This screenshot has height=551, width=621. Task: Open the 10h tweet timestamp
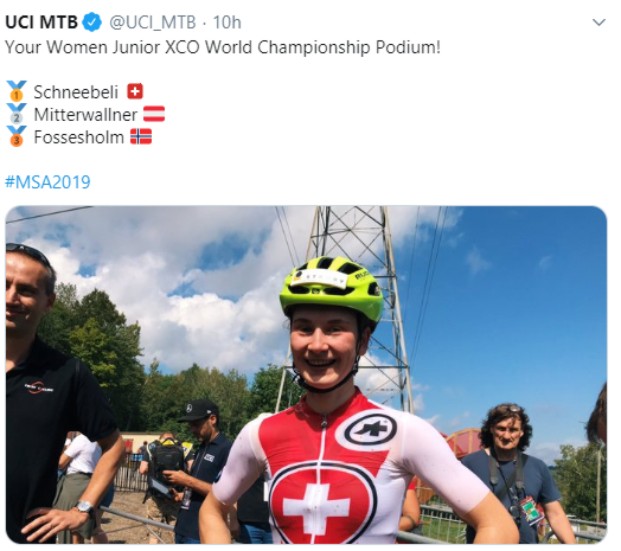coord(227,23)
